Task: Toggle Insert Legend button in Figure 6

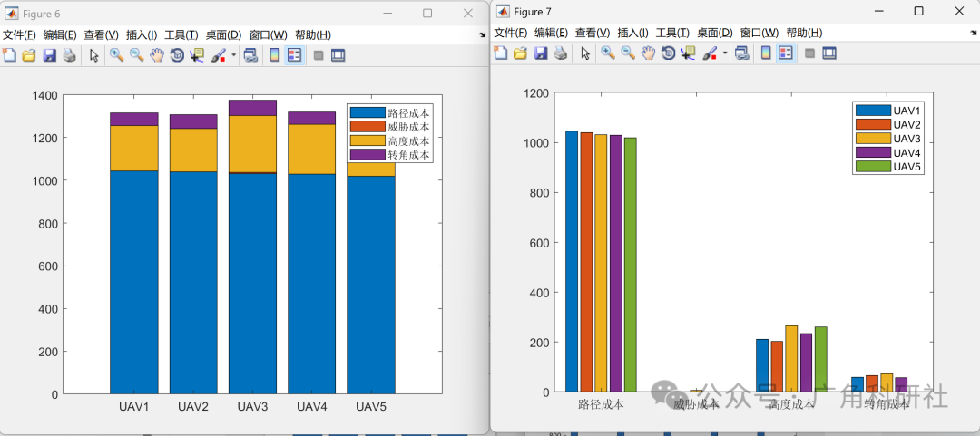Action: (294, 55)
